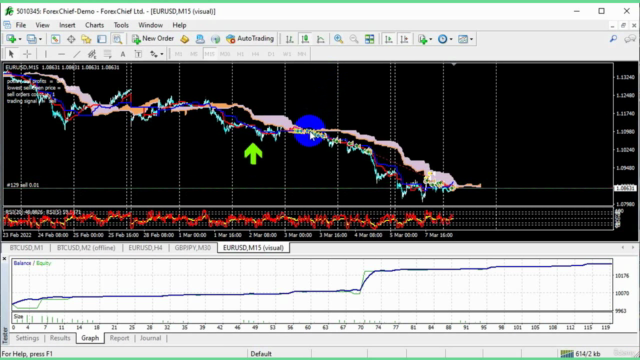Expand the Indicators dropdown arrow

coord(431,39)
